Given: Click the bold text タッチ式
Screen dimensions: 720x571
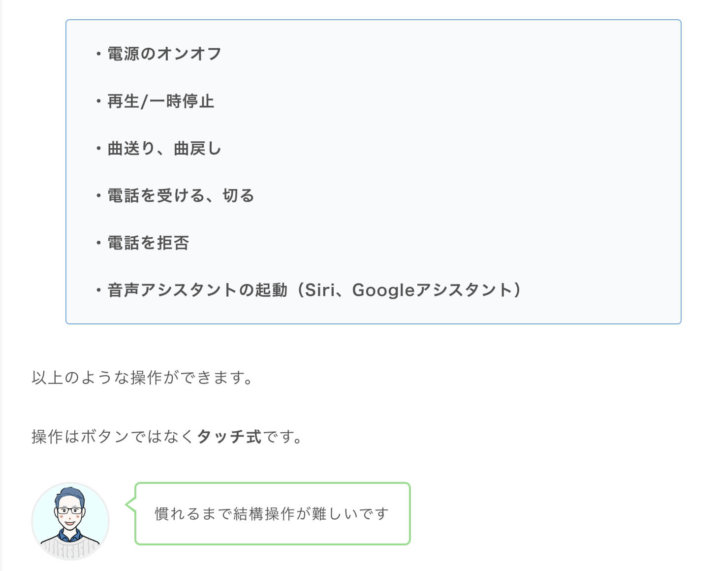Looking at the screenshot, I should (x=230, y=437).
